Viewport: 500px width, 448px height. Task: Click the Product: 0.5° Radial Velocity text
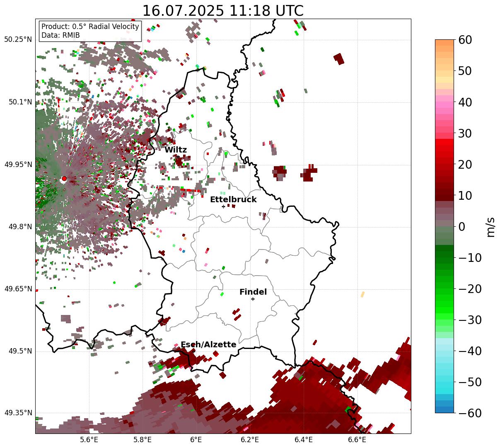point(90,27)
